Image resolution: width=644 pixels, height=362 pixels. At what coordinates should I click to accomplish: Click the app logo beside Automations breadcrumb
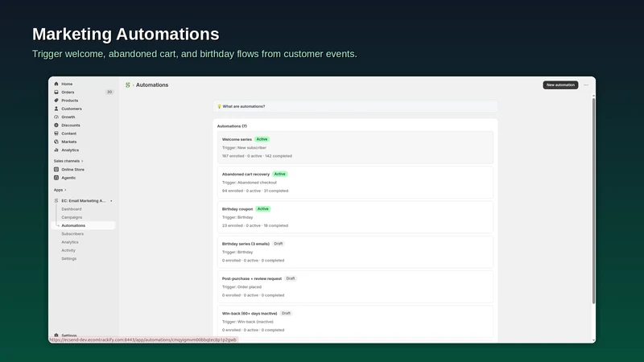point(128,85)
